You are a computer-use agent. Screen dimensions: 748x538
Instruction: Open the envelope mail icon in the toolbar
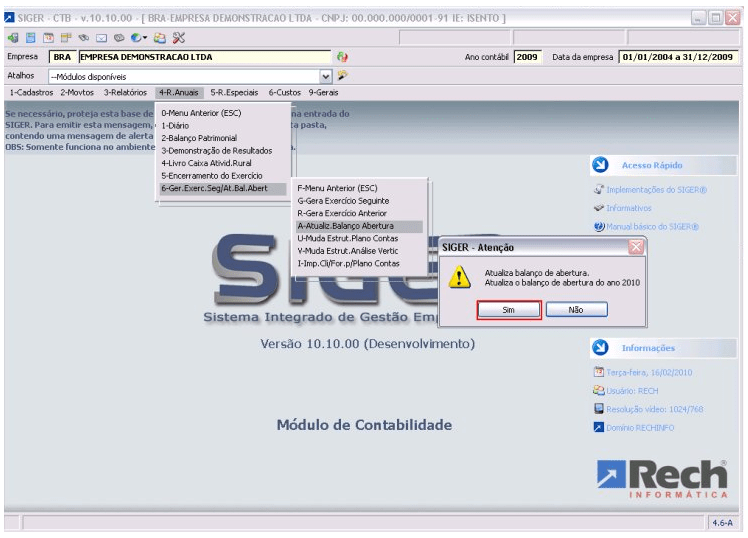[x=101, y=38]
